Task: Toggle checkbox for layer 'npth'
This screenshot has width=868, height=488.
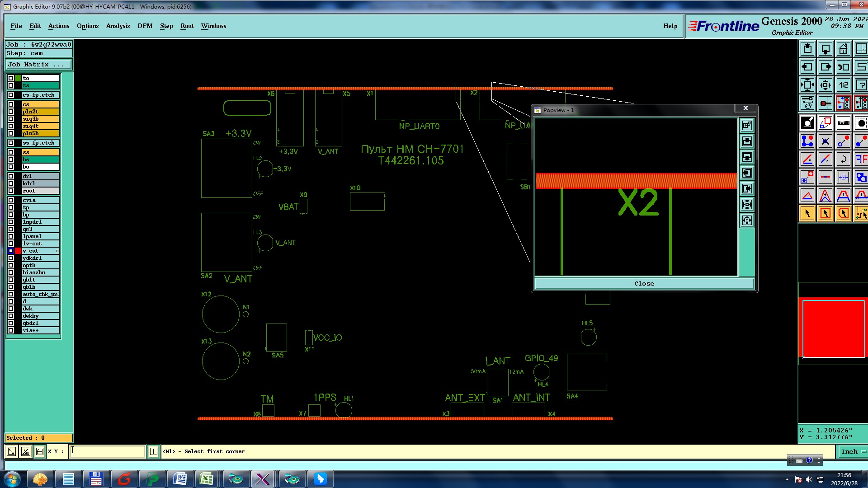Action: tap(11, 265)
